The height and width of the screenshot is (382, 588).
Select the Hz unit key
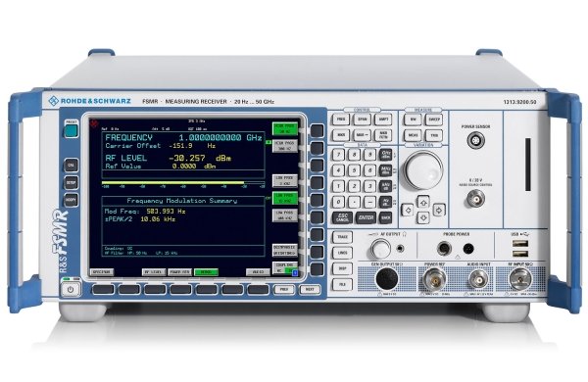[x=386, y=202]
